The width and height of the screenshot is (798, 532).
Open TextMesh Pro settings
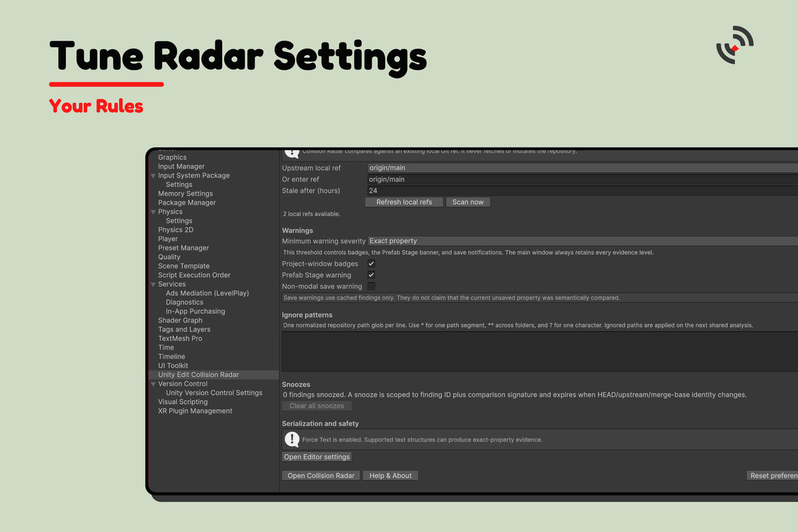point(180,338)
